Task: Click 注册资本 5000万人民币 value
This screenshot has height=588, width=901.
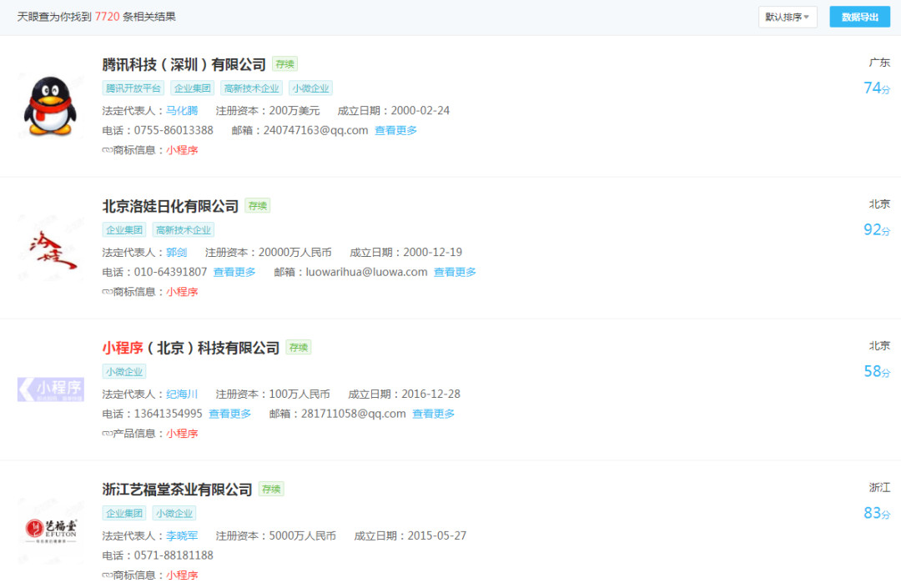Action: pos(302,536)
